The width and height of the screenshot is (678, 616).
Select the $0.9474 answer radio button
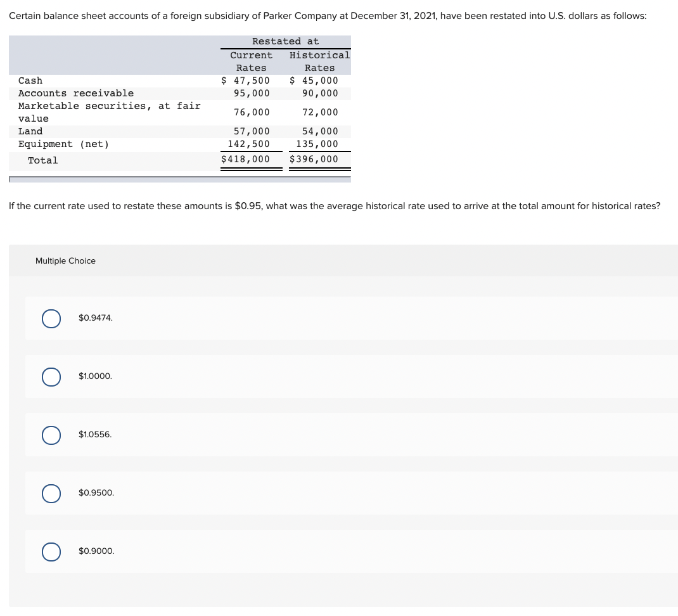pyautogui.click(x=51, y=318)
